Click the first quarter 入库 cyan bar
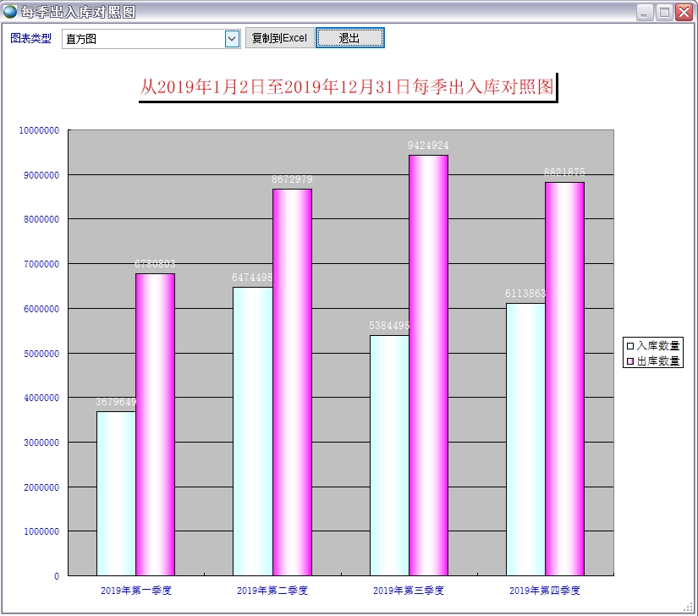This screenshot has height=616, width=698. (x=116, y=492)
